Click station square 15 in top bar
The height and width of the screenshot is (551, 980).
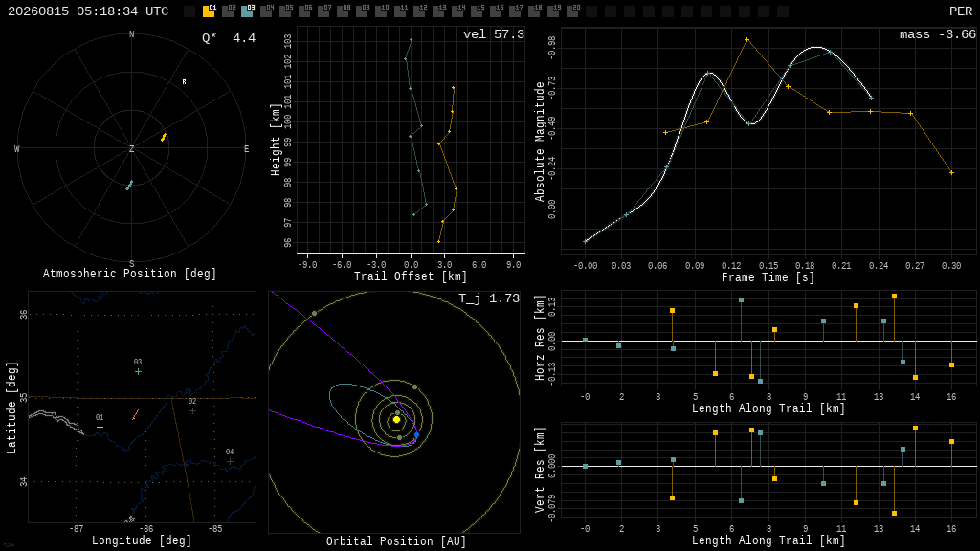(x=477, y=11)
